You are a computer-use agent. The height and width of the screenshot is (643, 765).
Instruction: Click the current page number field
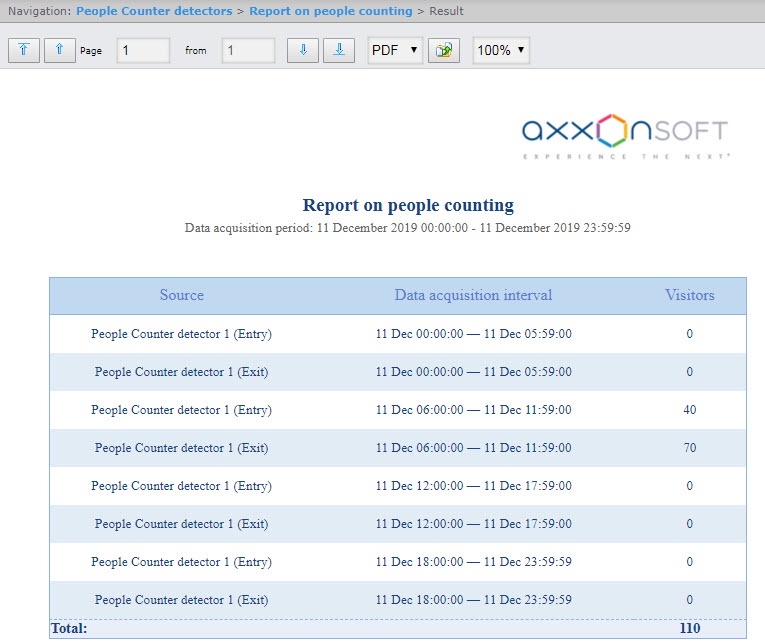click(143, 51)
